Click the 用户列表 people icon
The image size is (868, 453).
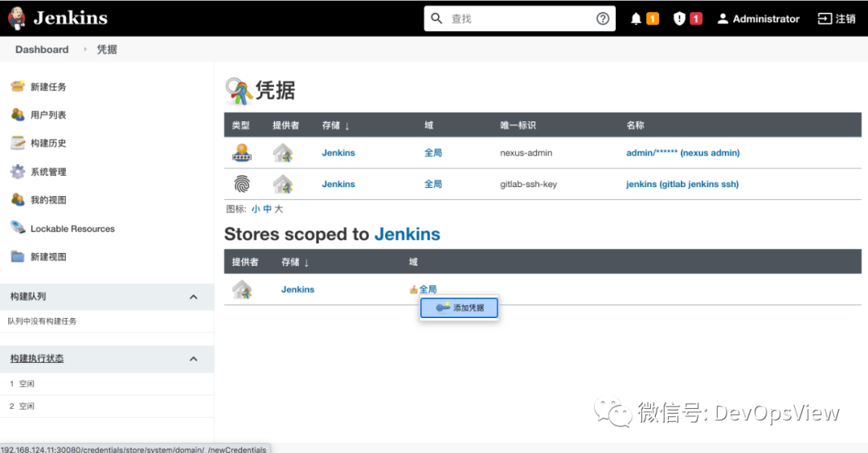point(18,115)
